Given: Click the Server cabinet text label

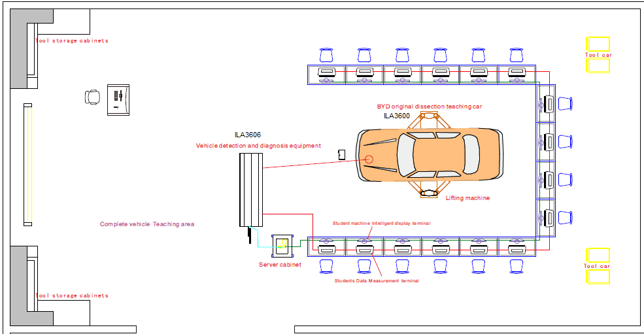Looking at the screenshot, I should (280, 265).
